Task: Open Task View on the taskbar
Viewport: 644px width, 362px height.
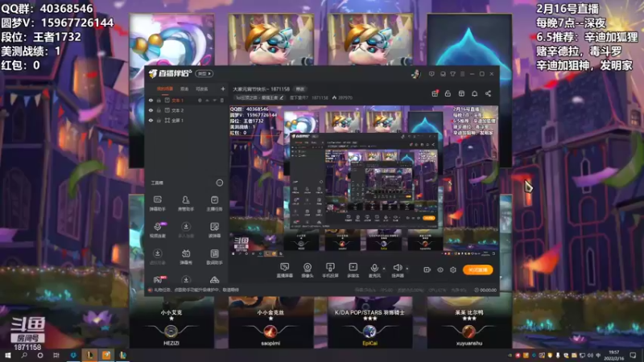Action: [56, 355]
